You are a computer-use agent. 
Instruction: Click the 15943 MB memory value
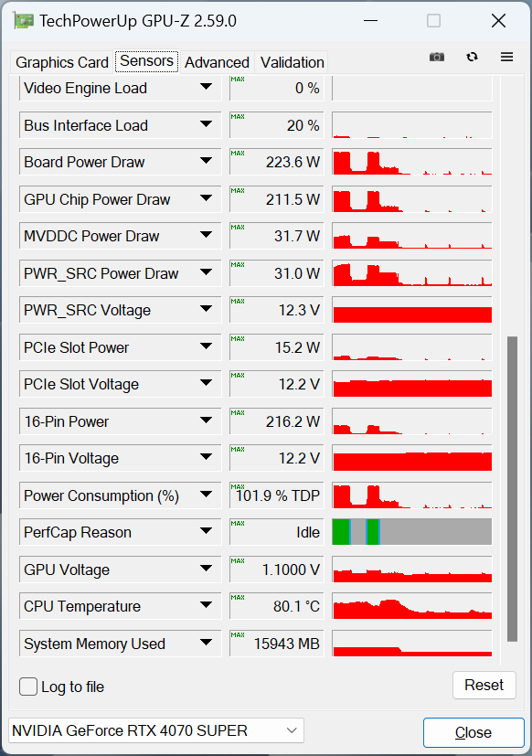(x=276, y=644)
